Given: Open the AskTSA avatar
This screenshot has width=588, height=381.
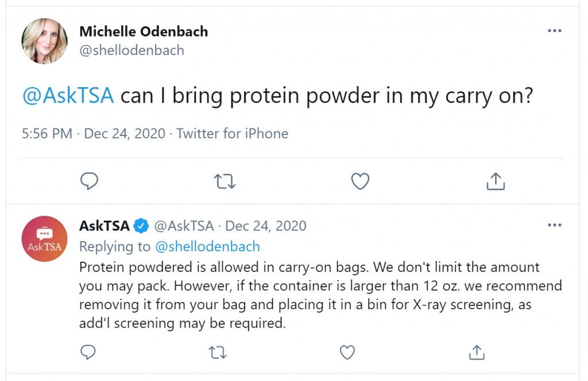Looking at the screenshot, I should pyautogui.click(x=44, y=239).
